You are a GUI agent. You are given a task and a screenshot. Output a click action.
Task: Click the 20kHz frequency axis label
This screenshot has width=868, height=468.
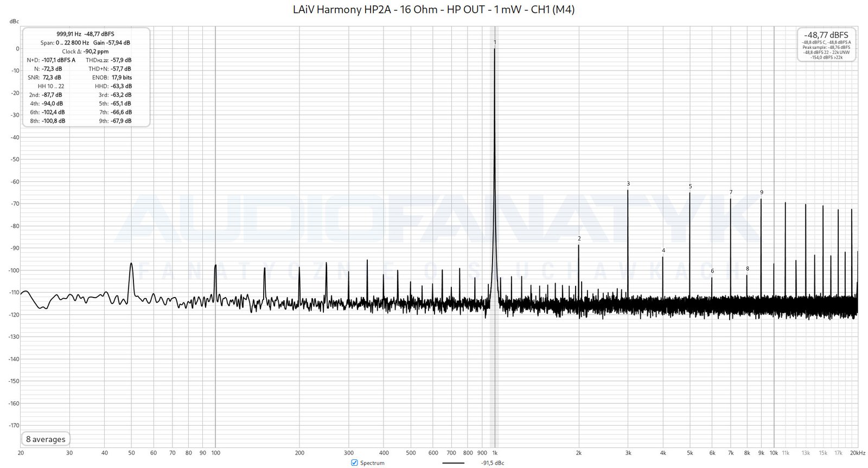[x=857, y=453]
